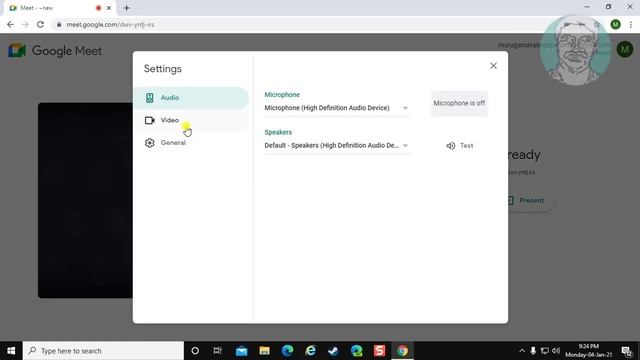Go back in browser history
The image size is (640, 360).
coord(10,24)
